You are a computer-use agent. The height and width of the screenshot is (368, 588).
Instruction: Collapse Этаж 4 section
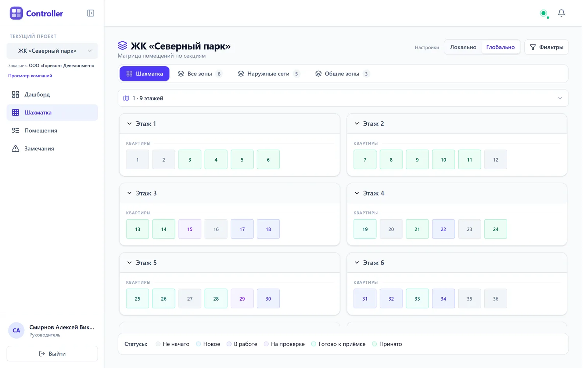356,193
